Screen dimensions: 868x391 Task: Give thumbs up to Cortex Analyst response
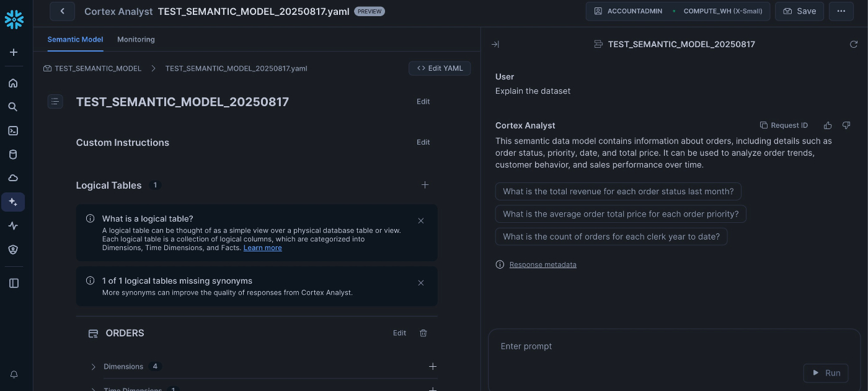click(x=828, y=125)
